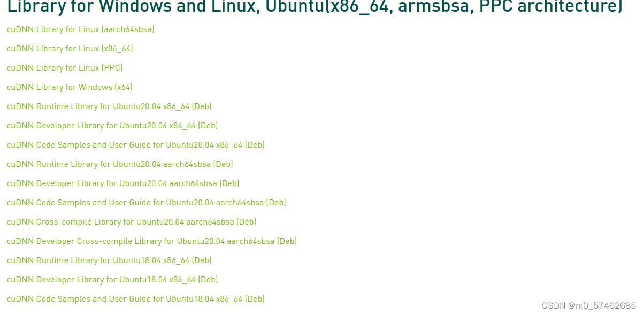This screenshot has width=644, height=315.
Task: Open cuDNN Runtime Library for Ubuntu18.04 x86_64
Action: (x=109, y=260)
